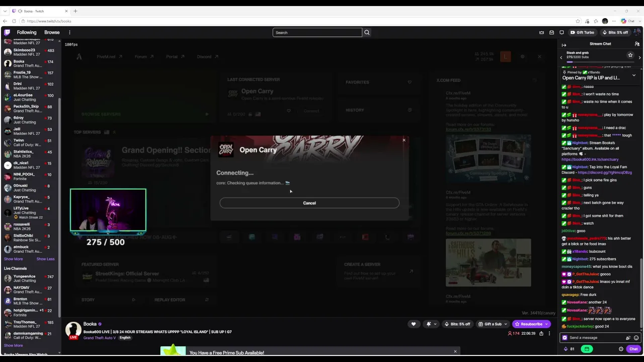Open the Following tab
This screenshot has height=362, width=644.
(x=27, y=33)
